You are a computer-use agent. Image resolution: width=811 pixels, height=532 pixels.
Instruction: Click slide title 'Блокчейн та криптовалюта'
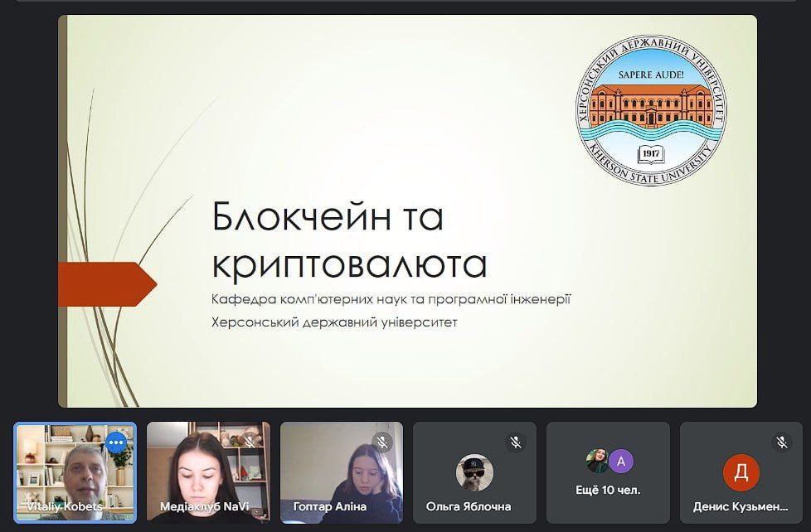point(349,240)
